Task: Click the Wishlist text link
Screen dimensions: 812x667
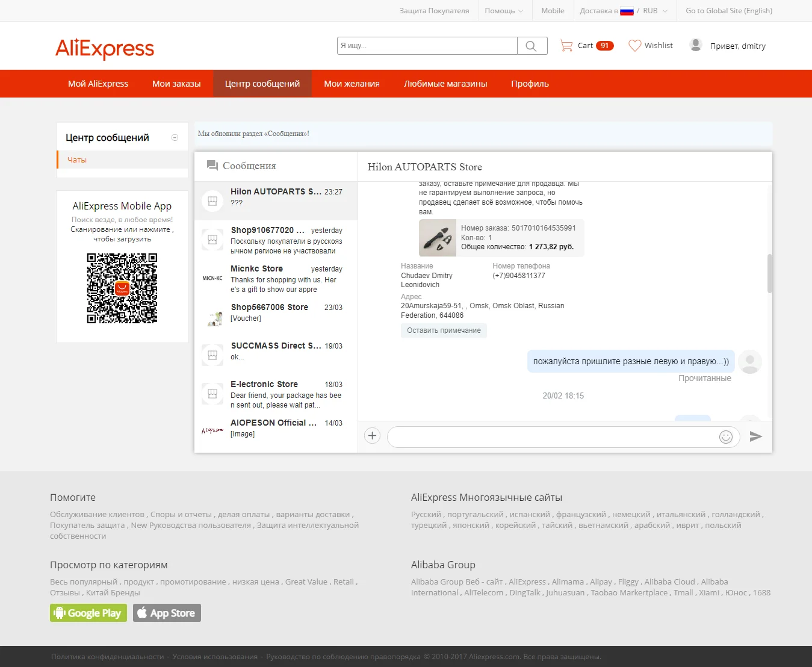Action: (x=659, y=46)
